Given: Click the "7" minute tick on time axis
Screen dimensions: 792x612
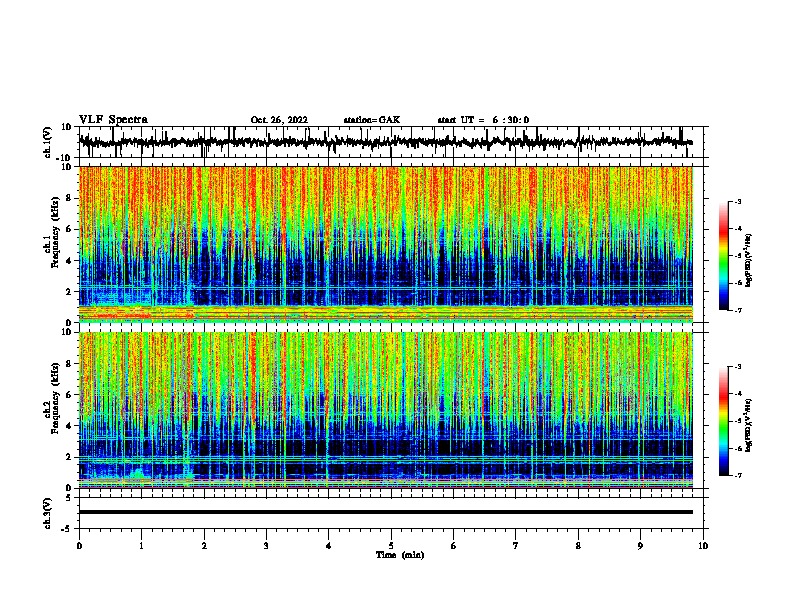Looking at the screenshot, I should [x=516, y=546].
